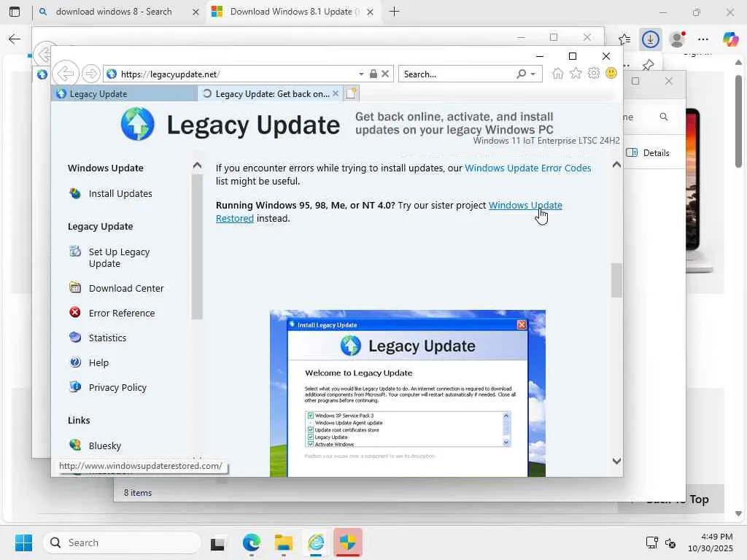
Task: Click the Statistics icon in sidebar
Action: [75, 337]
